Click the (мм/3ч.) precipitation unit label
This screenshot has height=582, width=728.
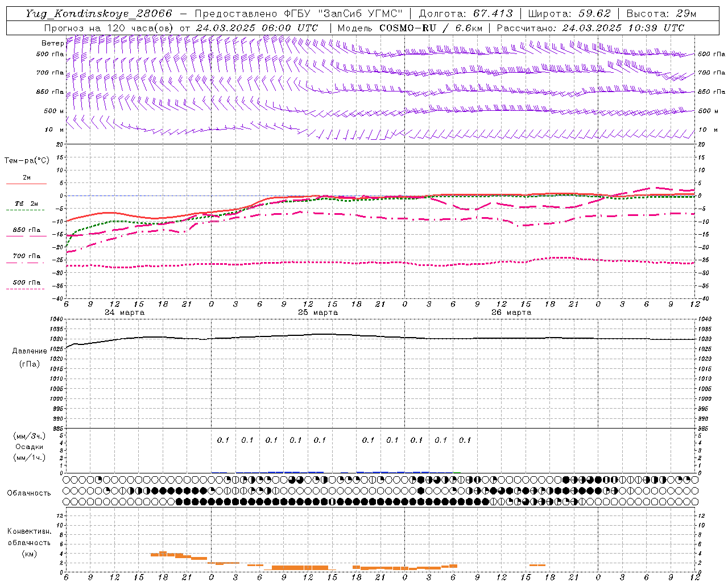tap(30, 436)
